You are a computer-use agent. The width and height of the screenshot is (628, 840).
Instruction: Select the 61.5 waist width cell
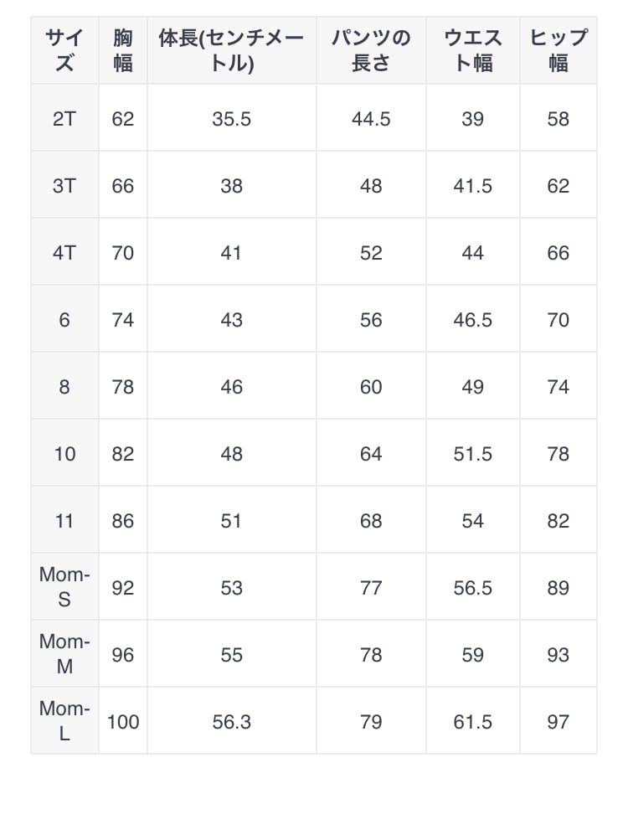pyautogui.click(x=472, y=720)
